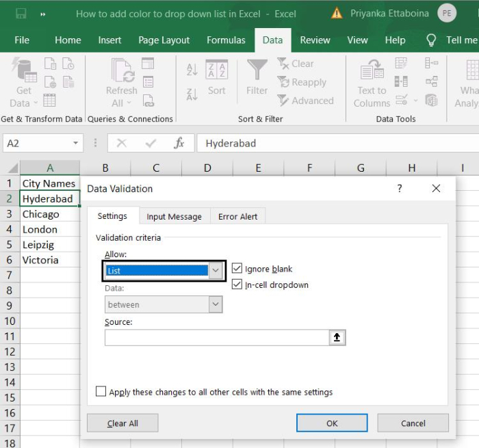Enable Apply these changes to all other cells
479x448 pixels.
[101, 392]
